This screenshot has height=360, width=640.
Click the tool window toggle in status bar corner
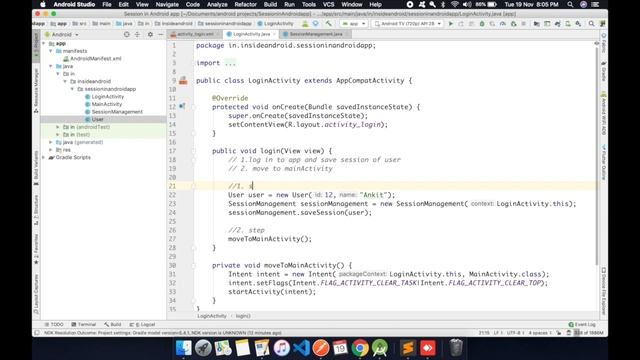point(37,333)
